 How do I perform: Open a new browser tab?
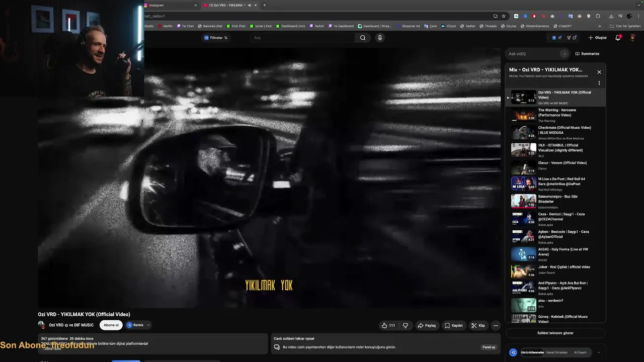tap(265, 5)
